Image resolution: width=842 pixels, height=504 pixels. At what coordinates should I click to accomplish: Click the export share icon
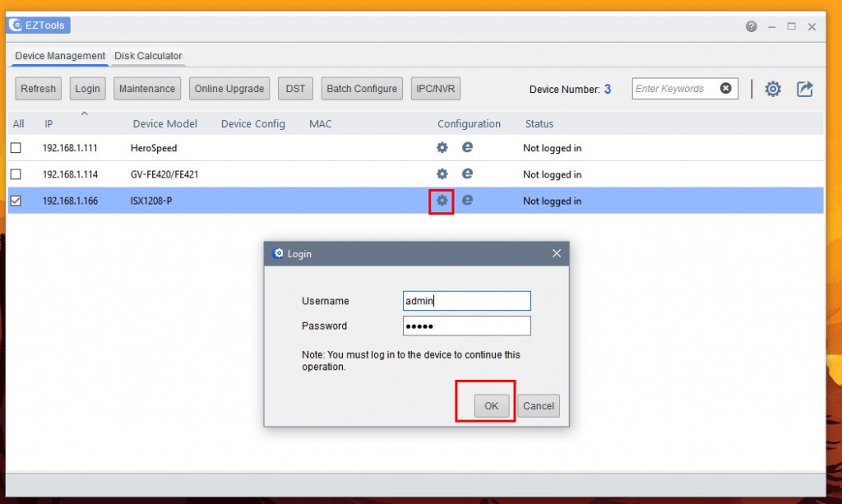pyautogui.click(x=804, y=89)
